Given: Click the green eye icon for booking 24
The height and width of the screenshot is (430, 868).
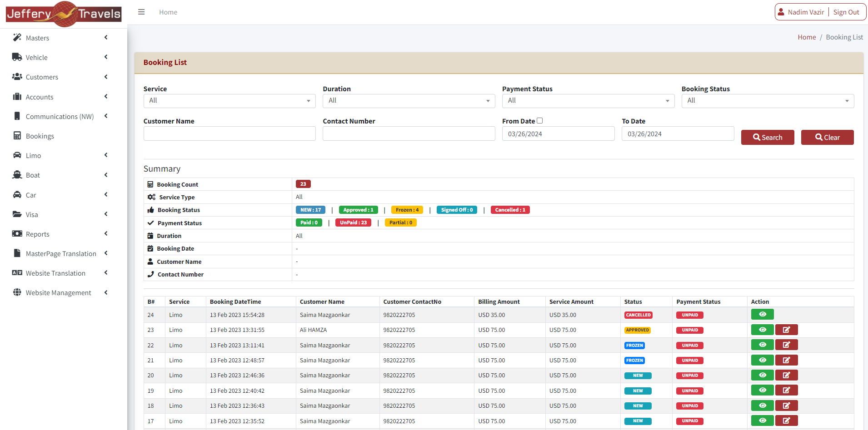Looking at the screenshot, I should click(762, 315).
